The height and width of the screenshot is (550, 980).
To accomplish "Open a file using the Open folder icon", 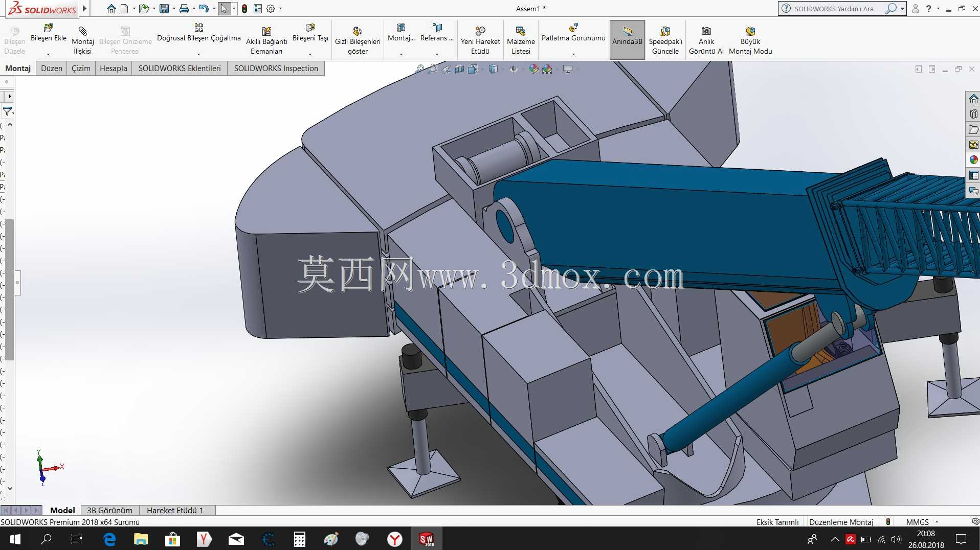I will 144,9.
